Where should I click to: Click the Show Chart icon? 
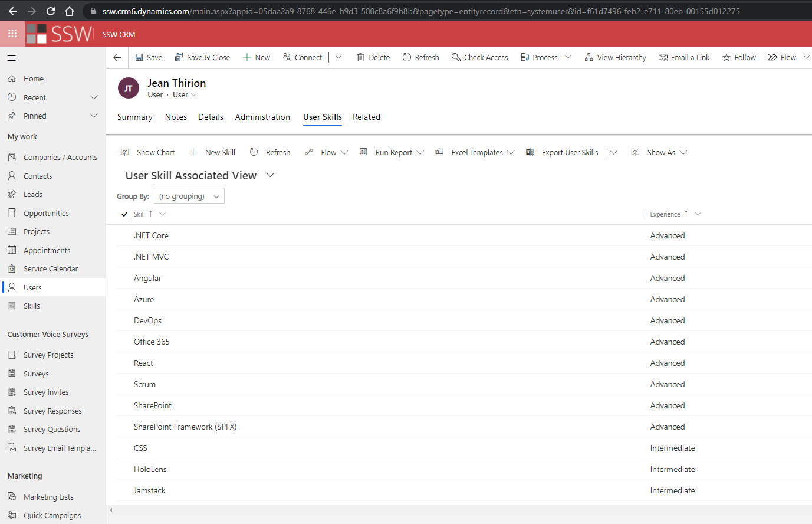click(125, 152)
